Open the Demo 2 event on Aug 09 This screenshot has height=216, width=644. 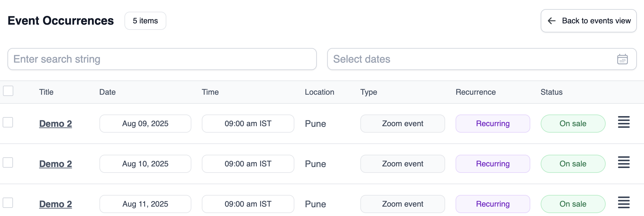(55, 124)
